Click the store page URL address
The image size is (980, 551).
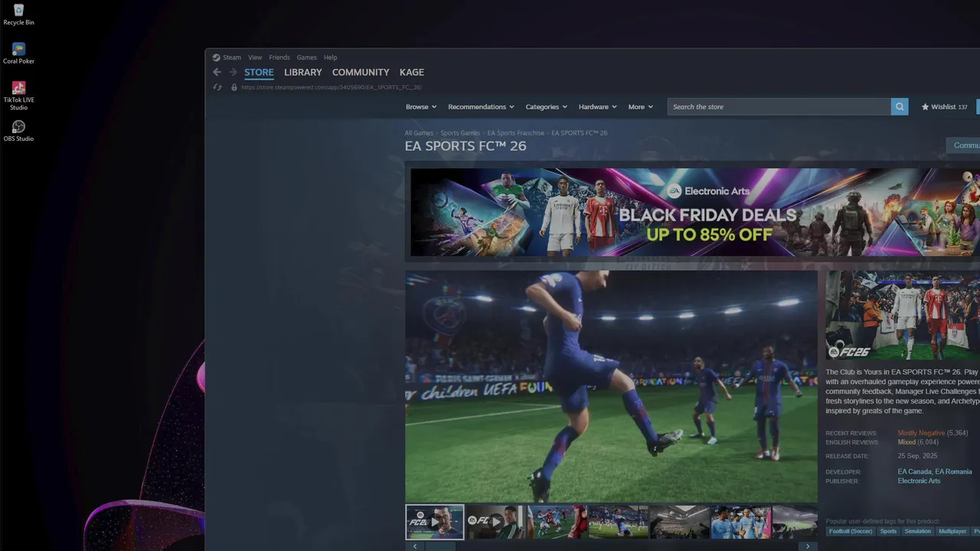click(x=332, y=87)
